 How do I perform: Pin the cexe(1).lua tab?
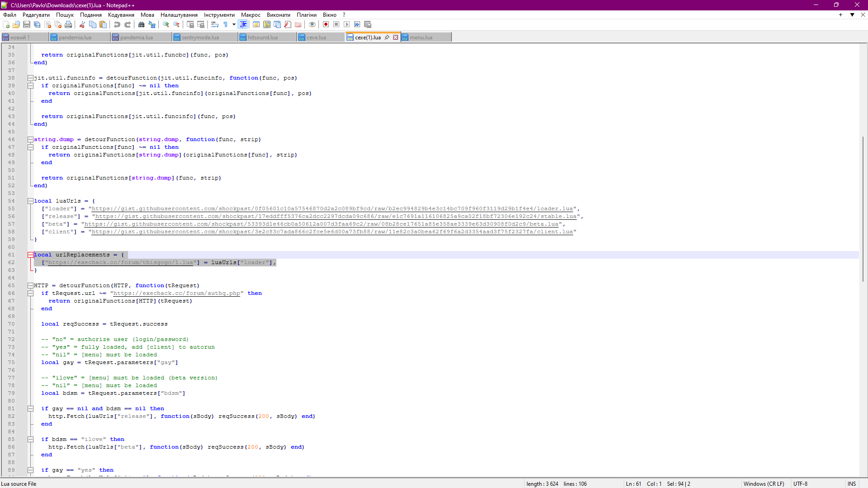coord(387,38)
